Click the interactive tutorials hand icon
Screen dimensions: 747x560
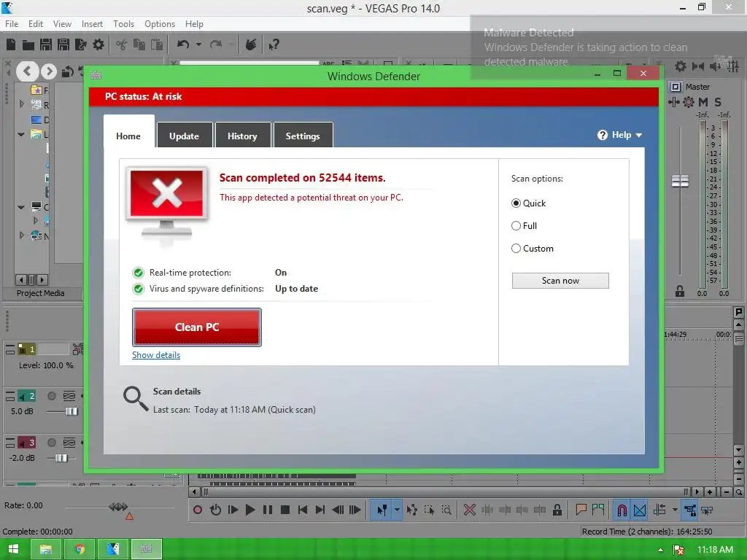[x=251, y=44]
